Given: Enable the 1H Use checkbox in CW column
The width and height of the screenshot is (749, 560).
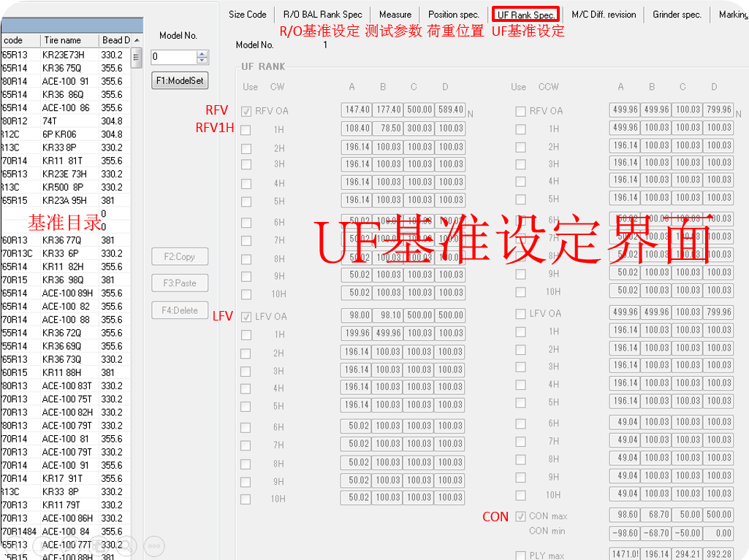Looking at the screenshot, I should click(246, 129).
